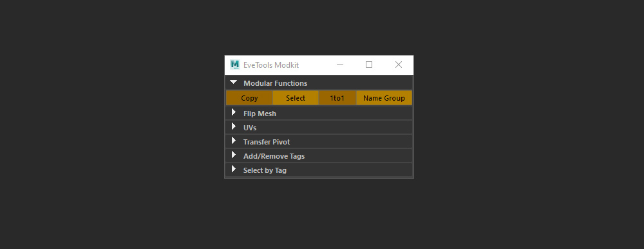Click the Transfer Pivot header label
644x249 pixels.
[x=267, y=142]
